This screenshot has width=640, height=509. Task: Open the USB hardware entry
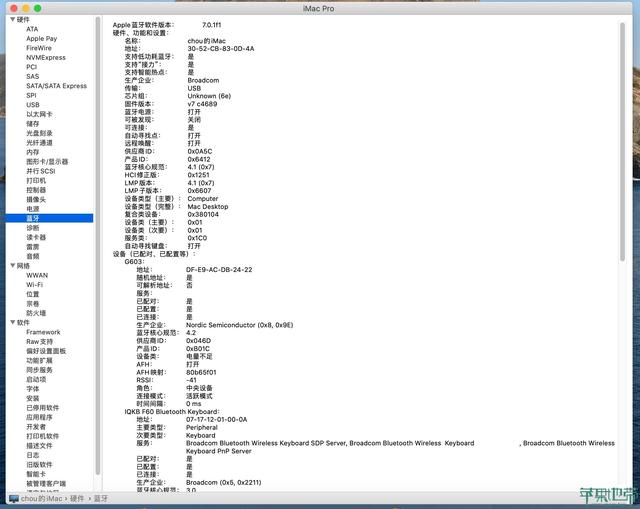[x=33, y=105]
